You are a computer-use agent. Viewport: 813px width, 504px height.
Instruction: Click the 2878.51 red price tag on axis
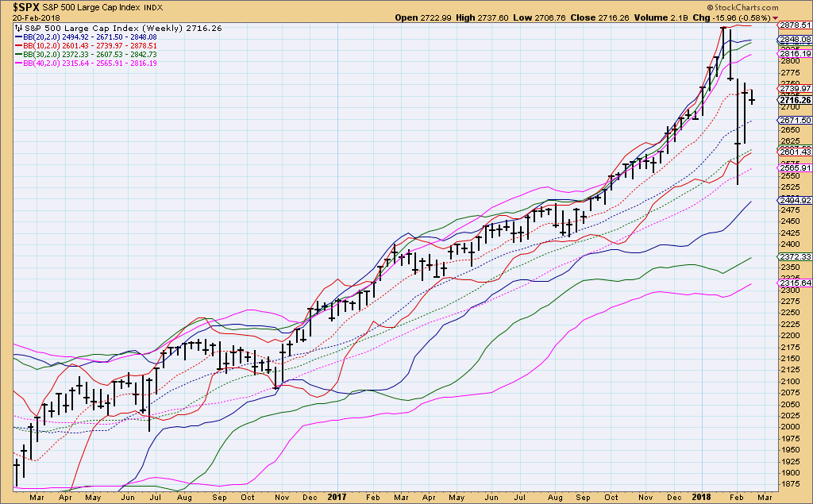(x=794, y=25)
